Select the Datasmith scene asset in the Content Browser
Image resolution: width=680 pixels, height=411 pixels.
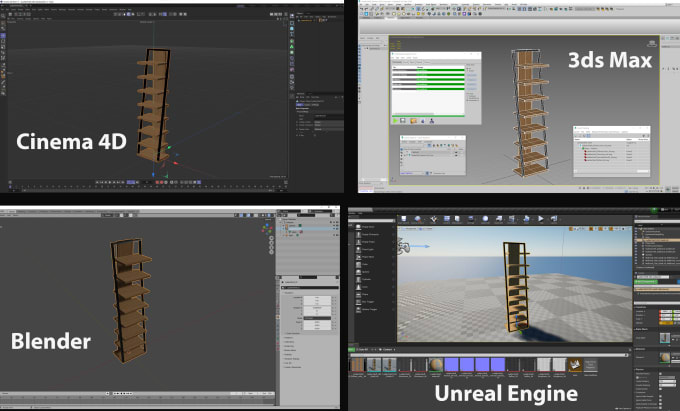pyautogui.click(x=575, y=365)
